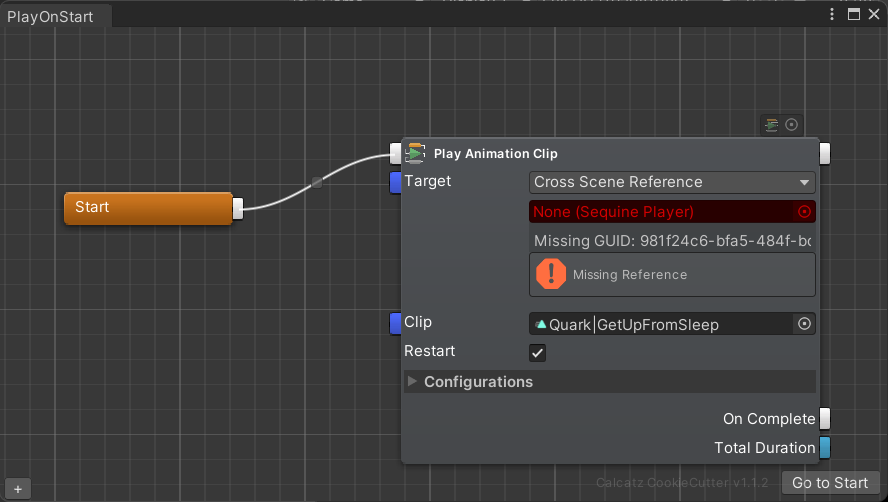Viewport: 888px width, 502px height.
Task: Open object picker for the Clip field
Action: pos(804,324)
